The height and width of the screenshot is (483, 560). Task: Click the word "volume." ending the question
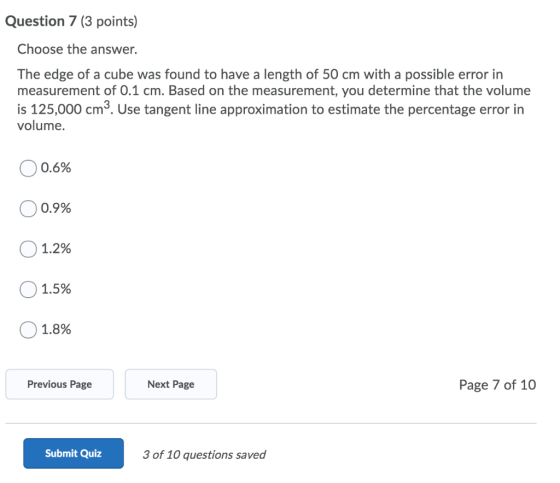coord(41,126)
